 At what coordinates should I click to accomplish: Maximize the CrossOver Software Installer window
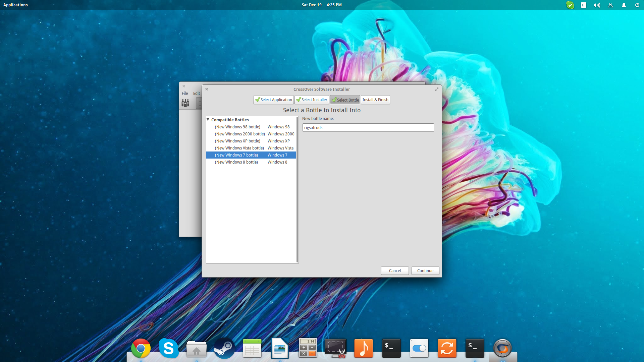[437, 89]
